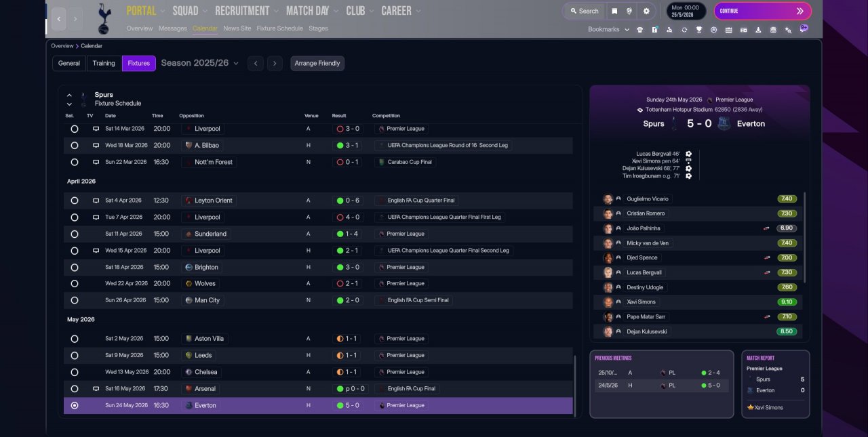Click the Continue button
This screenshot has width=868, height=437.
[763, 11]
